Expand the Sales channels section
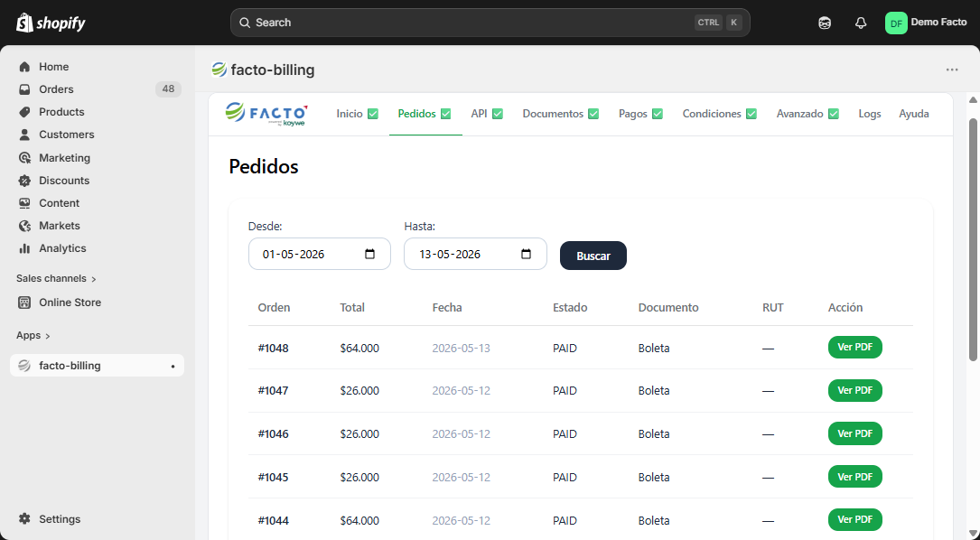Screen dimensions: 980x540 tap(56, 279)
